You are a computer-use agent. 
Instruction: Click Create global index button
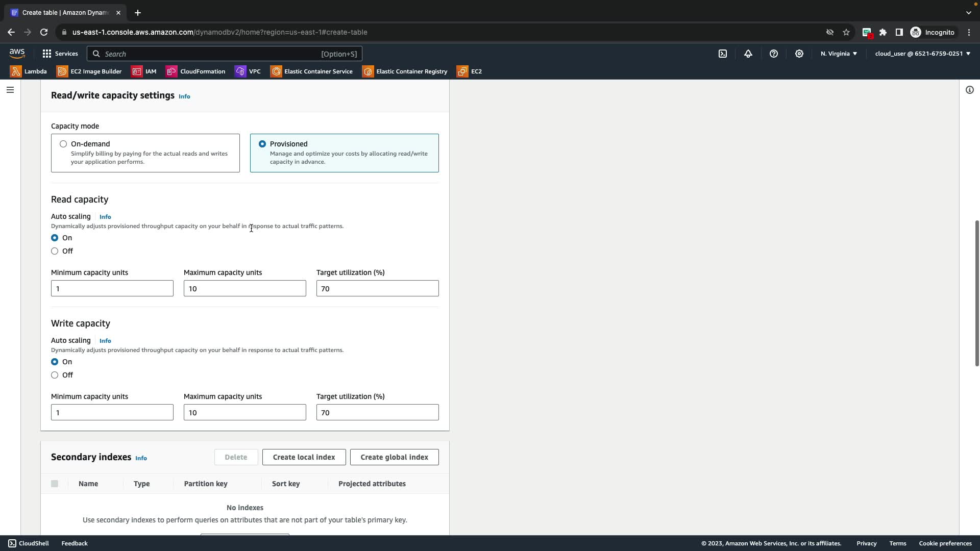[394, 457]
